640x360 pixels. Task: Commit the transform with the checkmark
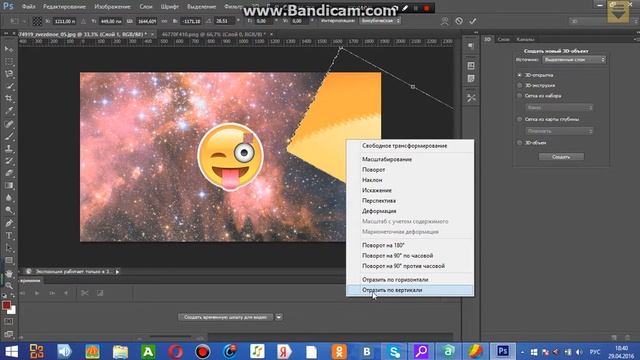[x=473, y=21]
